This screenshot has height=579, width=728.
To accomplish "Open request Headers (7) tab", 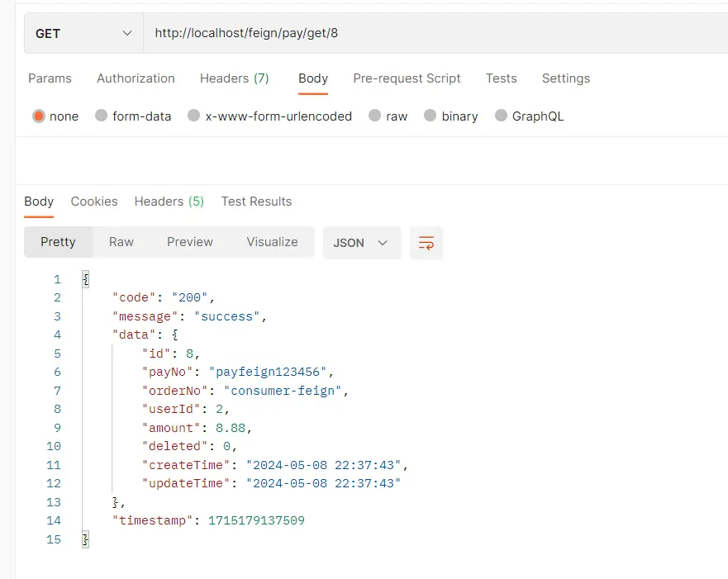I will coord(234,78).
